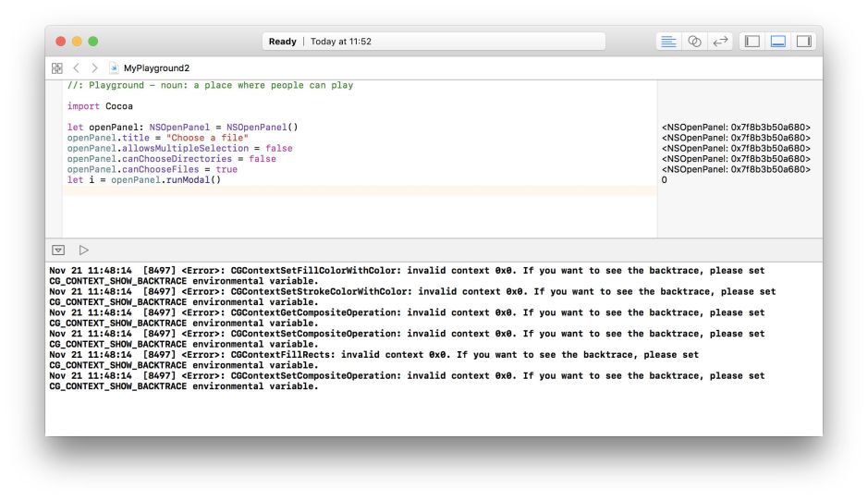Select the Standard editor icon
The width and height of the screenshot is (868, 501).
click(x=668, y=42)
